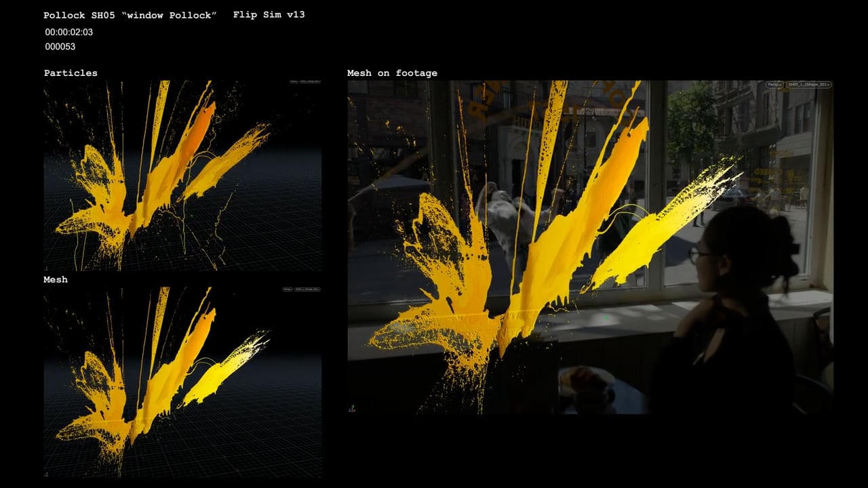Viewport: 868px width, 488px height.
Task: Select the Mesh on footage viewport
Action: pyautogui.click(x=591, y=247)
